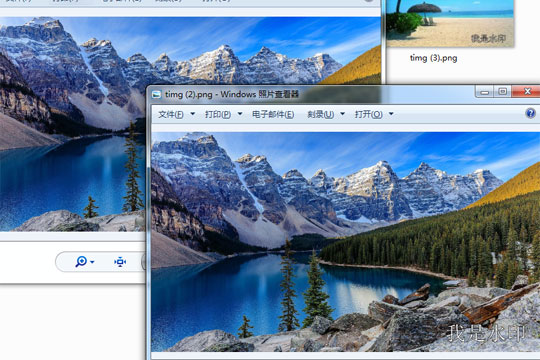Open the 打印(P) menu

(x=218, y=114)
